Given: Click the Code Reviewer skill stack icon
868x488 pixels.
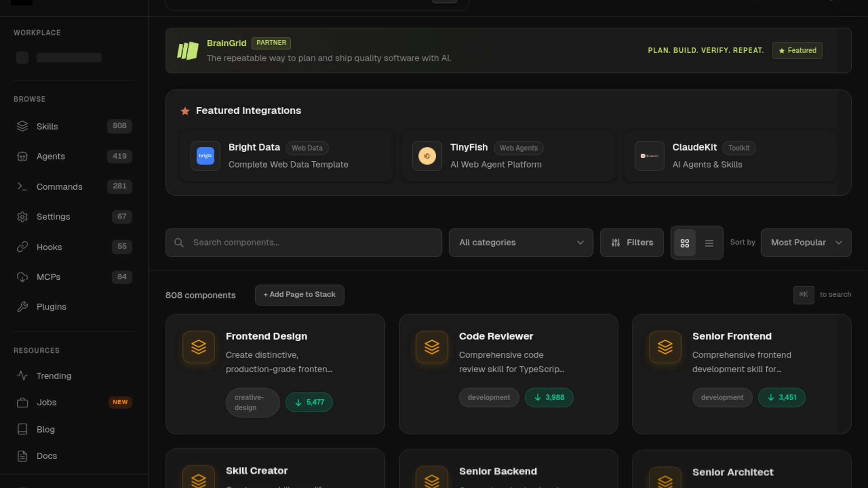Looking at the screenshot, I should click(x=432, y=347).
